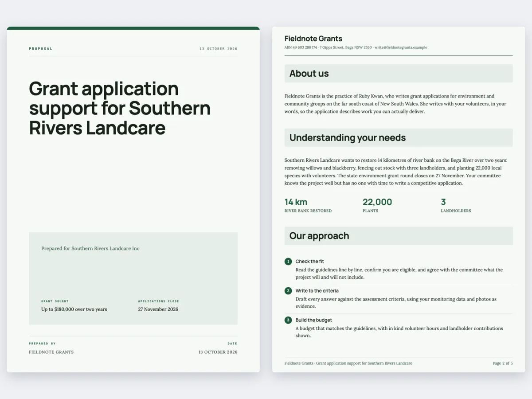The height and width of the screenshot is (399, 532).
Task: Select the "Check the fit" step title
Action: pos(310,262)
